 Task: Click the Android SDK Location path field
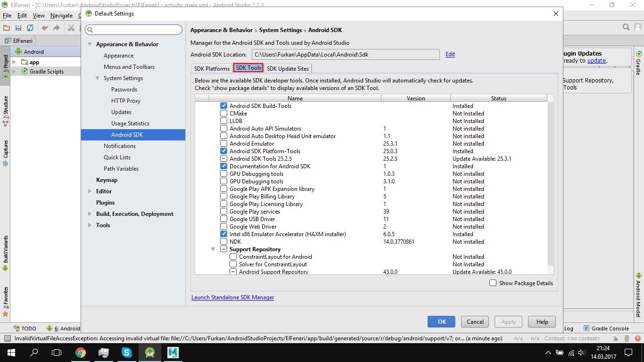point(346,55)
